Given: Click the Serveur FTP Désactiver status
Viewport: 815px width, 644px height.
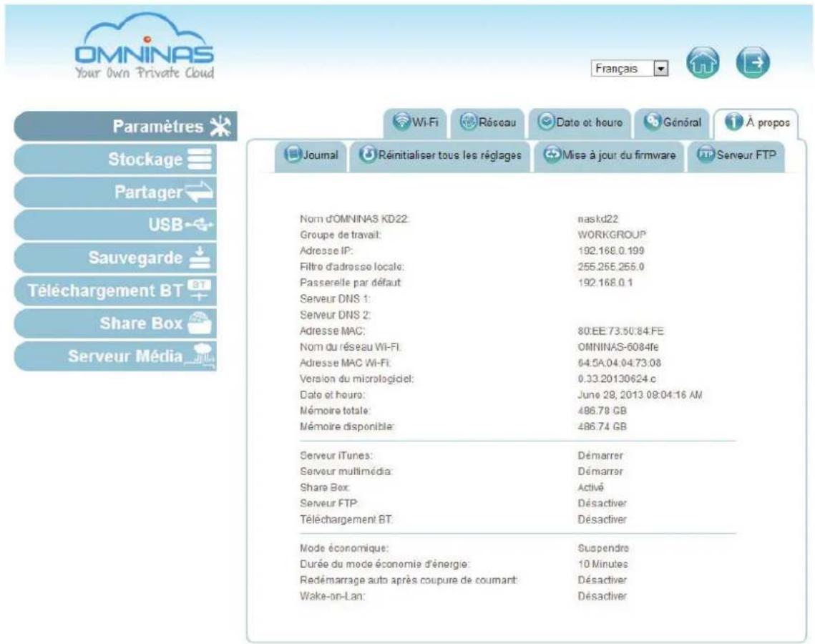Looking at the screenshot, I should [602, 504].
